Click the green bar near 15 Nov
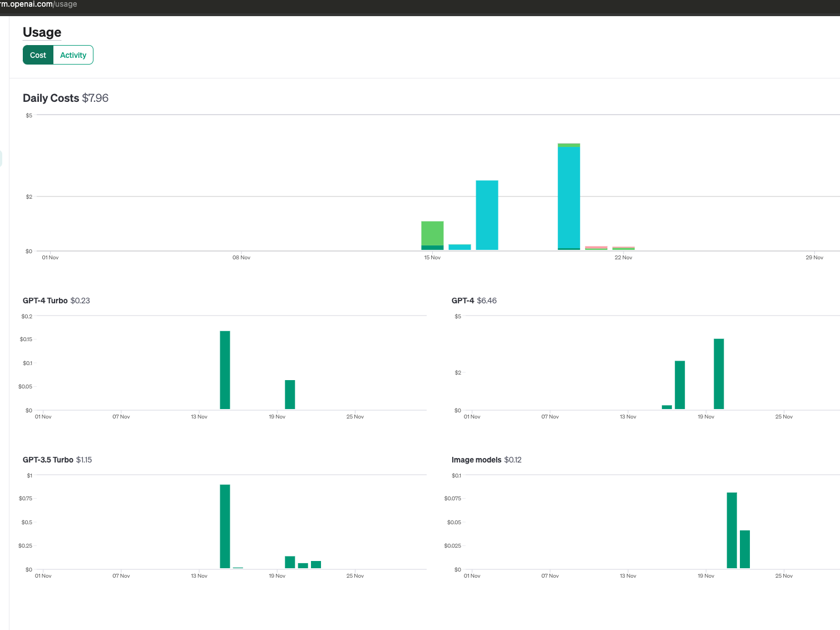 (x=432, y=234)
